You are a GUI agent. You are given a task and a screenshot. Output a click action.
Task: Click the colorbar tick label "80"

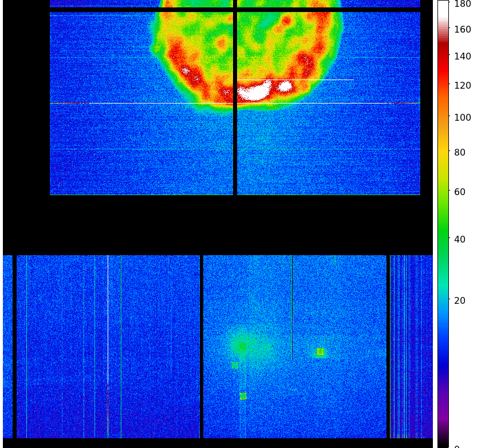(x=460, y=152)
